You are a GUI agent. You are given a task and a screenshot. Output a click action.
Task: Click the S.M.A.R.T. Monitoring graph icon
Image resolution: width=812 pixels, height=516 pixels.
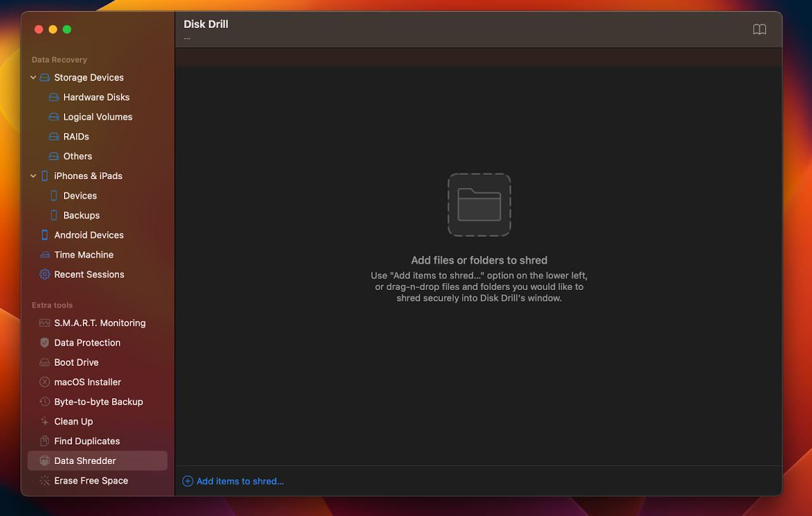point(44,323)
